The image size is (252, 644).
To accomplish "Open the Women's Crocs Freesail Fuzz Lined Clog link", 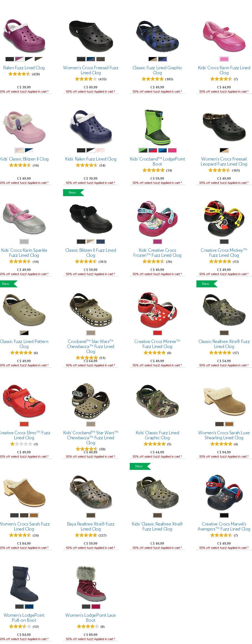I will [x=91, y=70].
